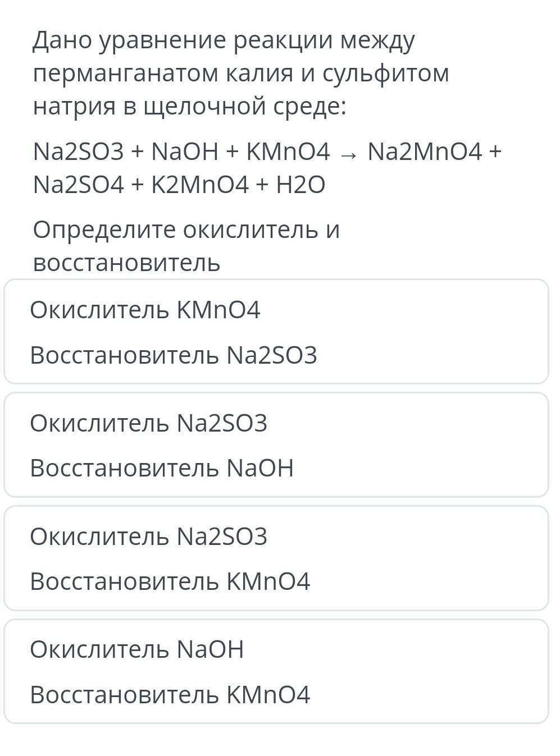
Task: Click the line 'перманганатом калия и сульфитом'
Action: tap(240, 74)
